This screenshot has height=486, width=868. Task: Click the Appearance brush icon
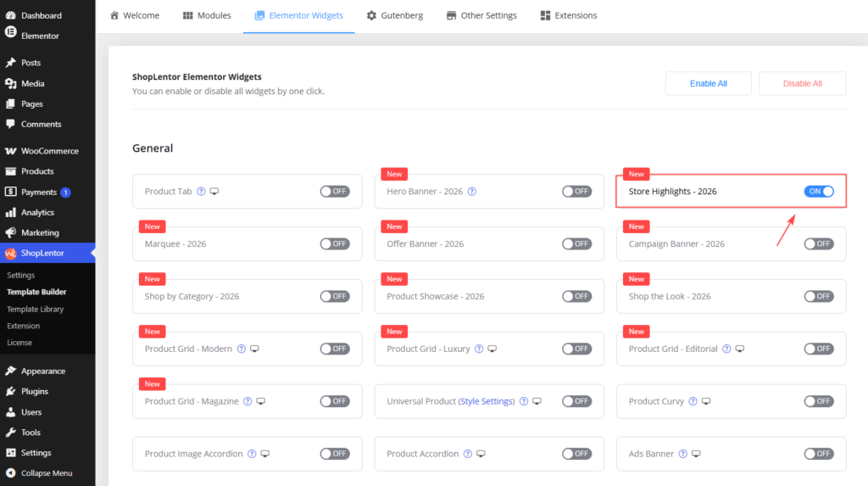(x=10, y=371)
